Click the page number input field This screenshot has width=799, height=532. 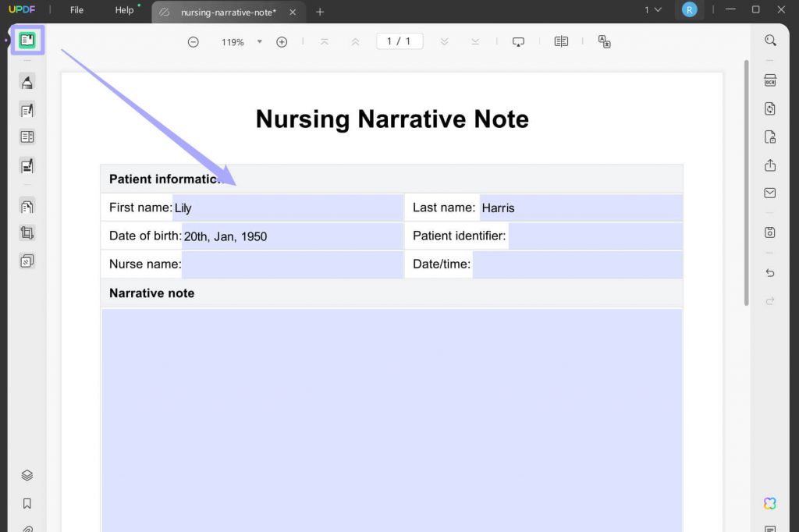(x=399, y=41)
